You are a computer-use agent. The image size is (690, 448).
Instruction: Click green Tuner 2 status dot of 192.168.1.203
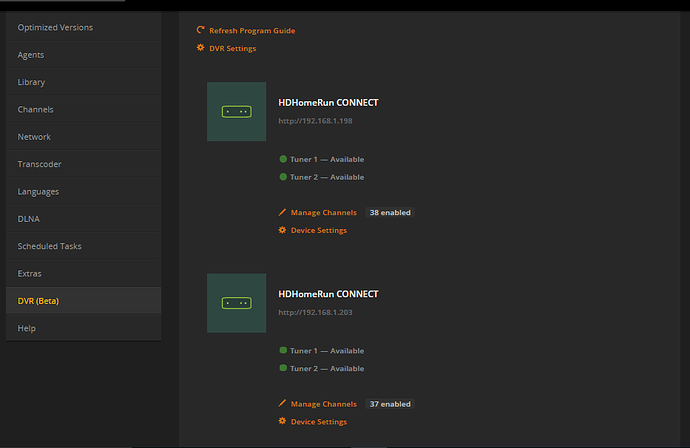pyautogui.click(x=283, y=368)
